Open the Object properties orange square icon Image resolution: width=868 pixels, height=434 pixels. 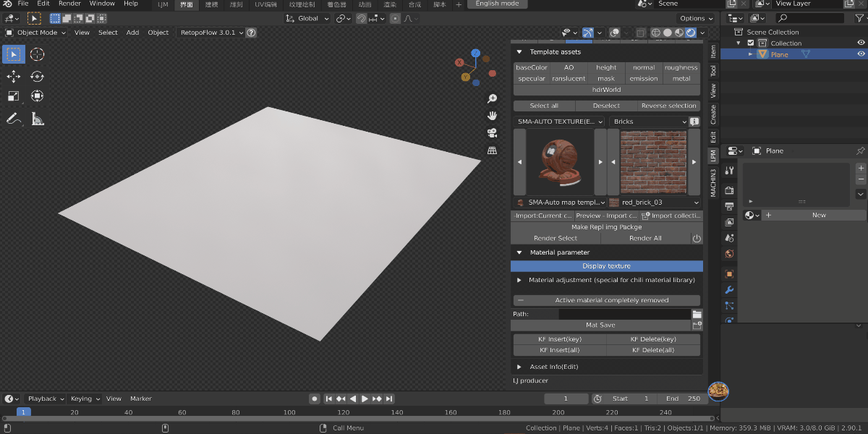[x=729, y=274]
